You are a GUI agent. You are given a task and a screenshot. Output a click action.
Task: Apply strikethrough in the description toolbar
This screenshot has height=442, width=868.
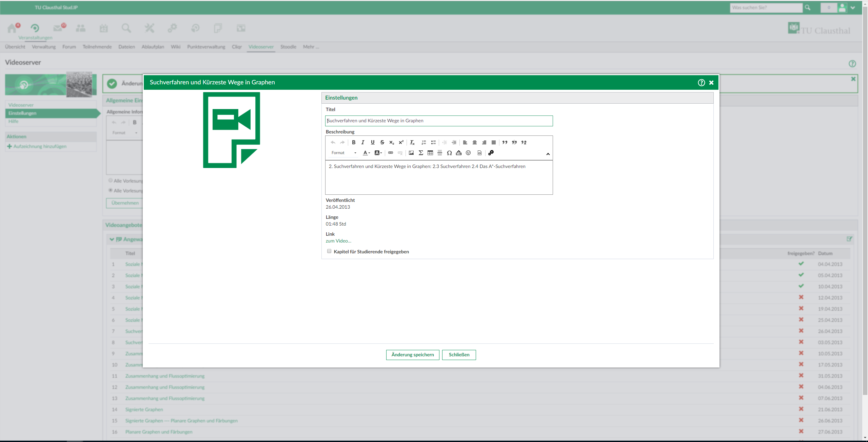(x=382, y=142)
